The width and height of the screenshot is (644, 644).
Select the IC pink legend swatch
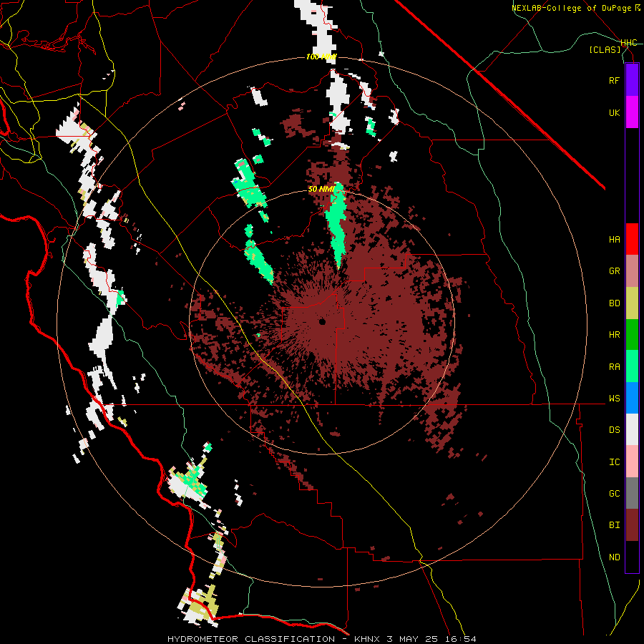[x=632, y=462]
